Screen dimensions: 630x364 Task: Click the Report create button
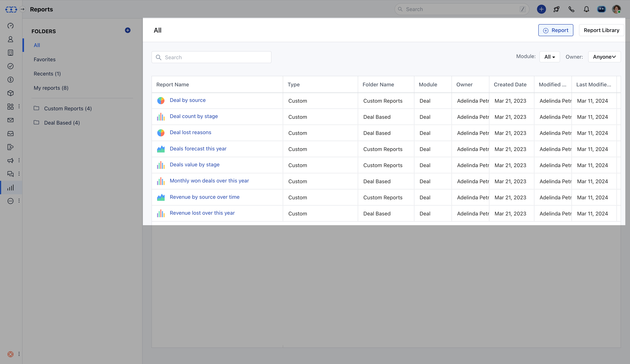click(x=556, y=30)
